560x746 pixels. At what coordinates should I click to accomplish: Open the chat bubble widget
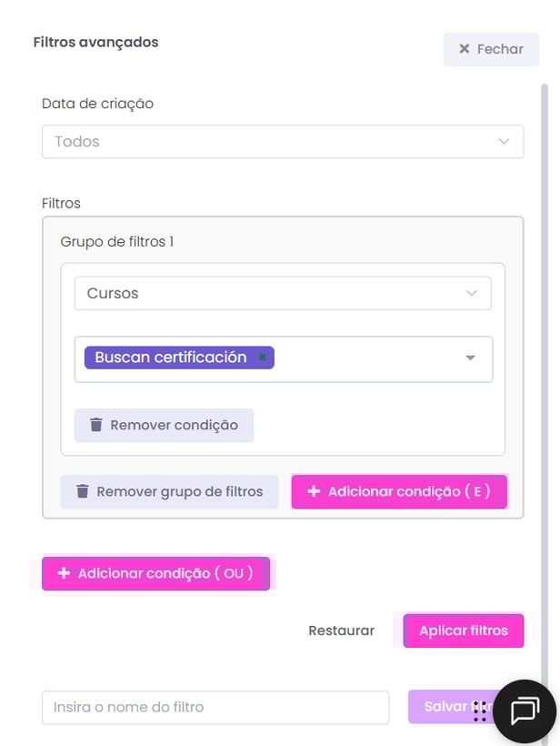pos(525,711)
